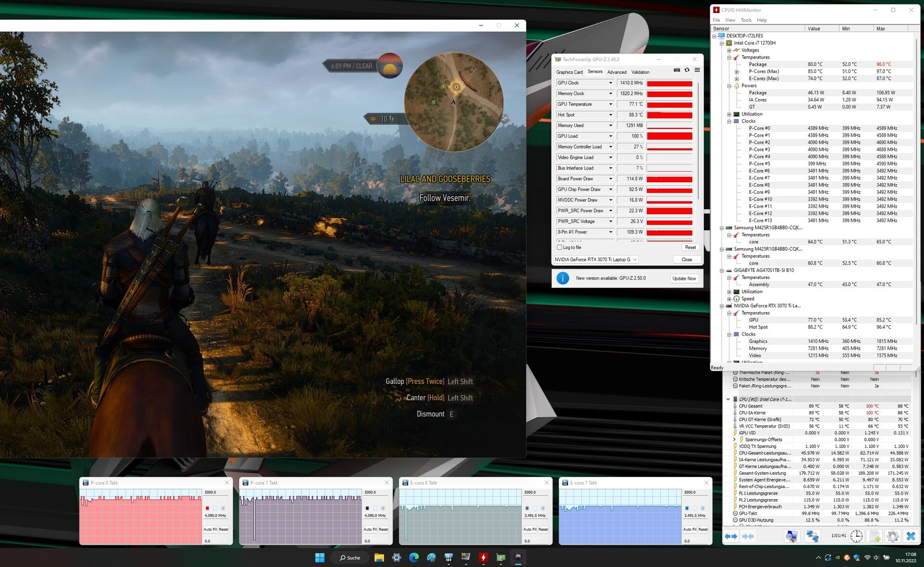924x567 pixels.
Task: Click HWiNFO expand columns arrows icon
Action: pyautogui.click(x=731, y=536)
